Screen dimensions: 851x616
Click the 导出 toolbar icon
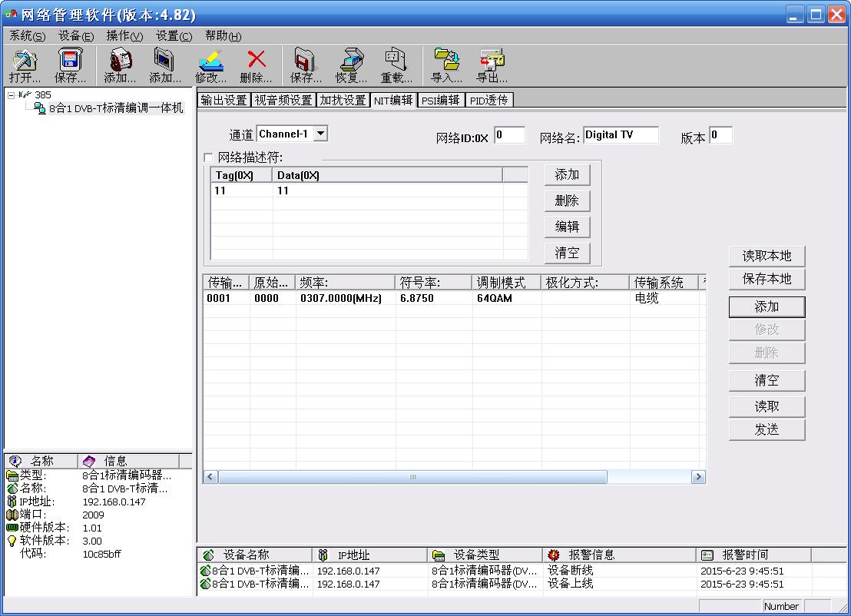[x=492, y=60]
